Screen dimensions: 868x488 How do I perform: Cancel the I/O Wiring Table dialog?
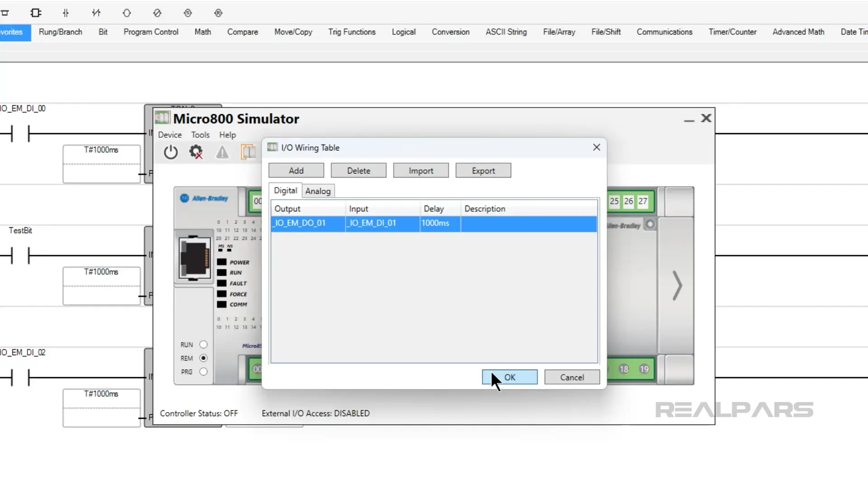(572, 377)
